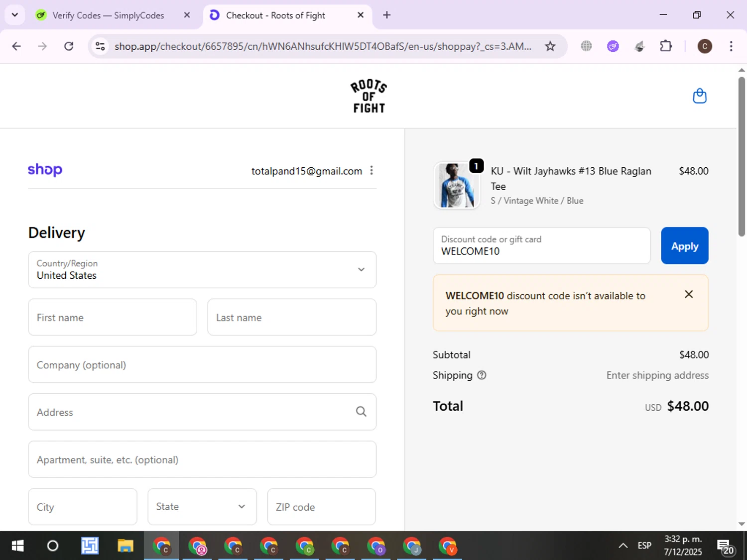Screen dimensions: 747x560
Task: View site information icon in address bar
Action: tap(100, 46)
